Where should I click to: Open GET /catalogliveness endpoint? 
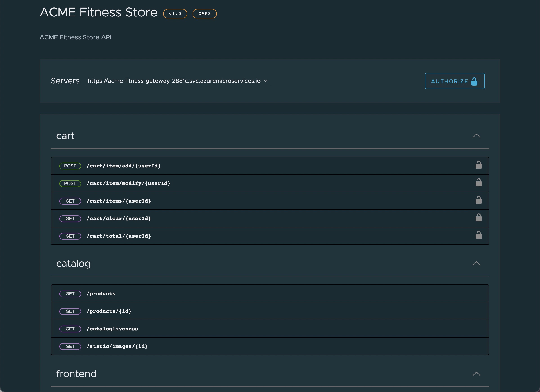pyautogui.click(x=112, y=329)
